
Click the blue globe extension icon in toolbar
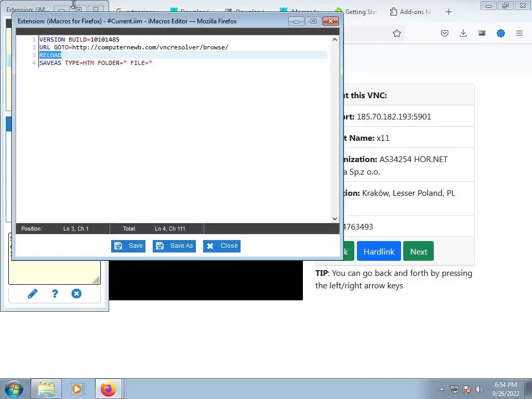[501, 33]
